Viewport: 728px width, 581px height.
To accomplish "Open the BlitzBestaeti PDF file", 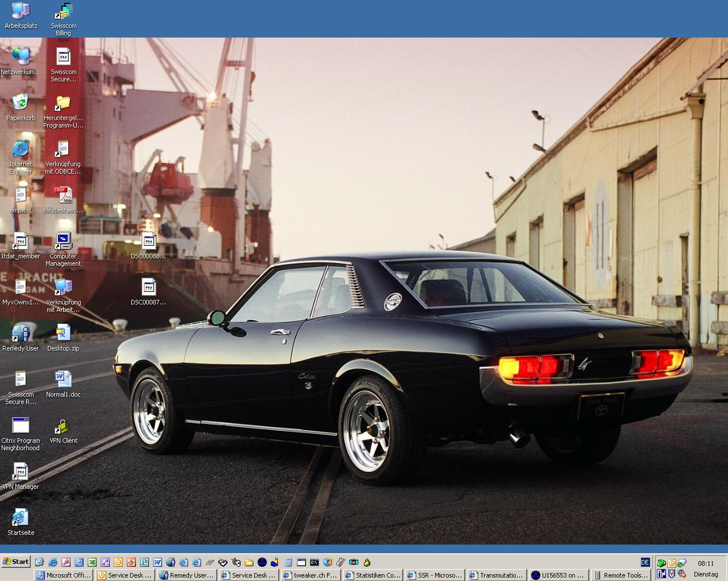I will click(x=63, y=195).
